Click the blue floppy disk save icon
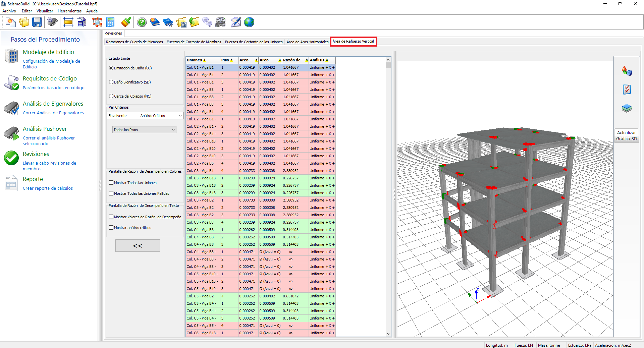This screenshot has width=644, height=348. coord(37,22)
